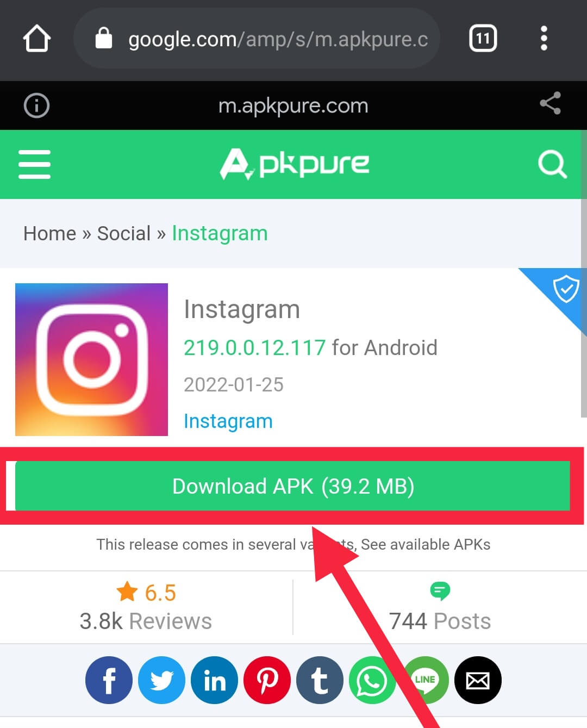Tap the Instagram app icon thumbnail

pyautogui.click(x=91, y=359)
